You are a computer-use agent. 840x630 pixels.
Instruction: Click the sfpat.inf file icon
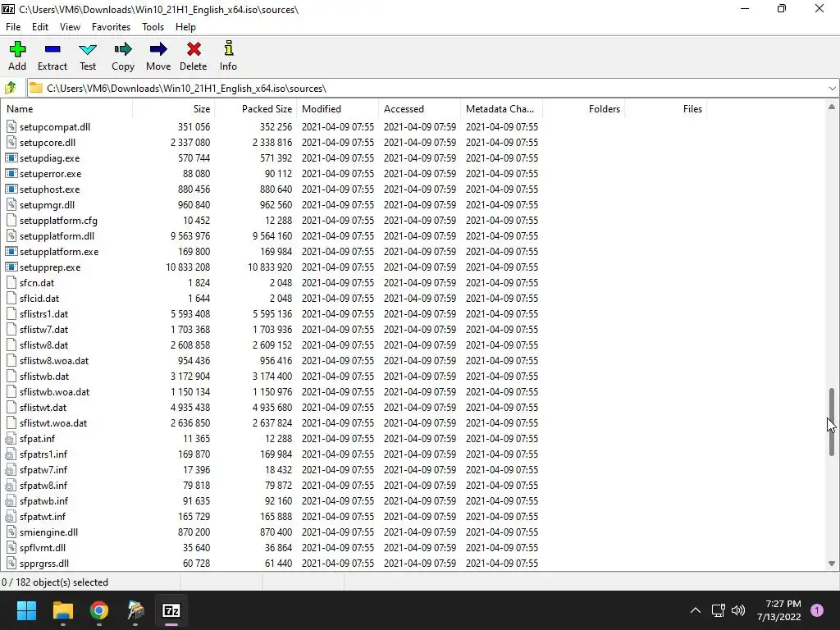point(11,439)
